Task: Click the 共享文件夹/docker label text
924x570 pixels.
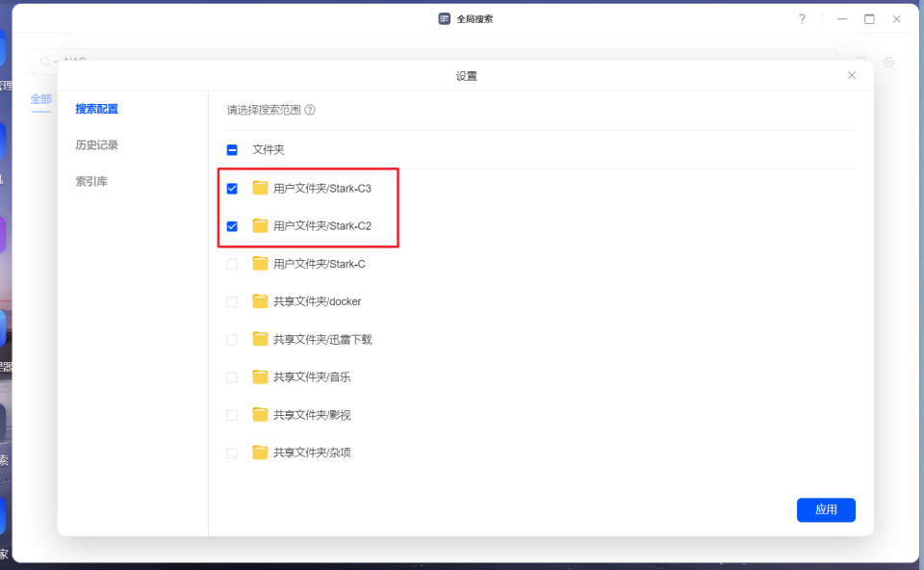Action: [317, 301]
